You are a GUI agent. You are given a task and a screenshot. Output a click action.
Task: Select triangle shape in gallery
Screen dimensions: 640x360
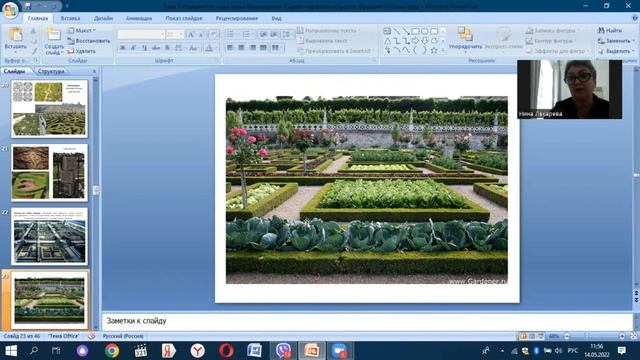[387, 41]
